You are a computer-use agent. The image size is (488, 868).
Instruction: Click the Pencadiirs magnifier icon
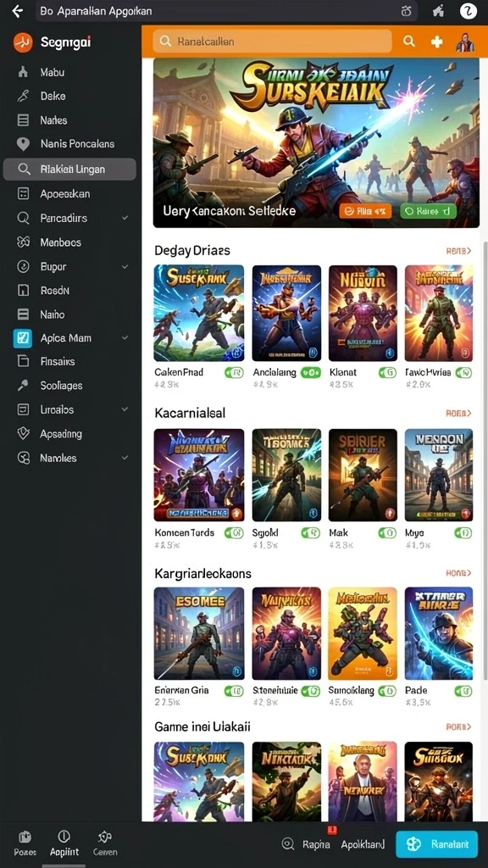pyautogui.click(x=23, y=218)
